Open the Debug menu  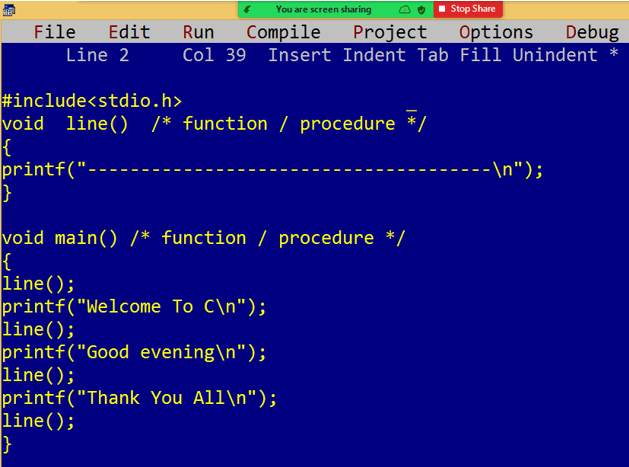pyautogui.click(x=592, y=32)
